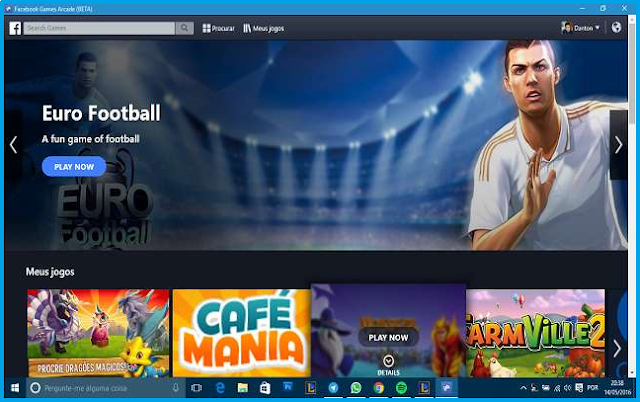
Task: Click the Wi-Fi network tray icon
Action: point(557,388)
